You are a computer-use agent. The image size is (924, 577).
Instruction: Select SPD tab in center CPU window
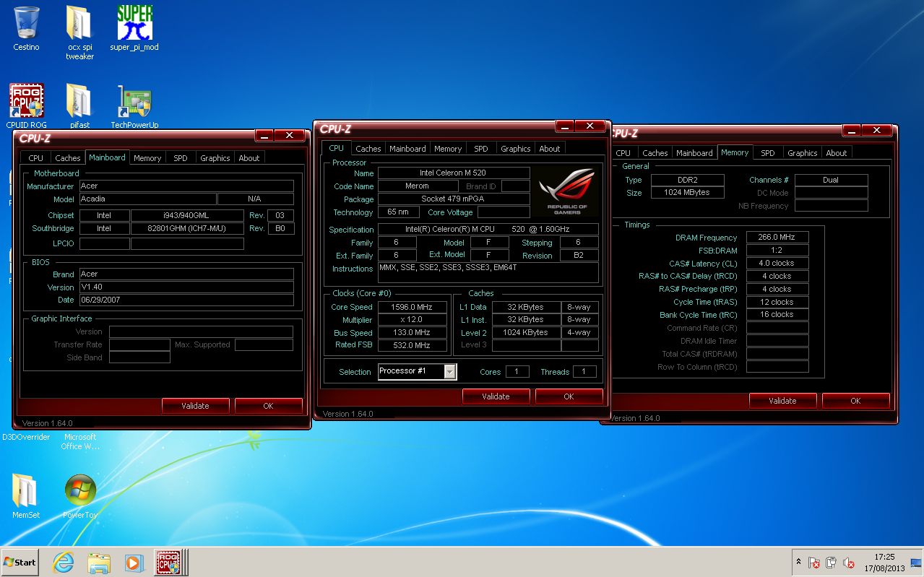[x=481, y=149]
